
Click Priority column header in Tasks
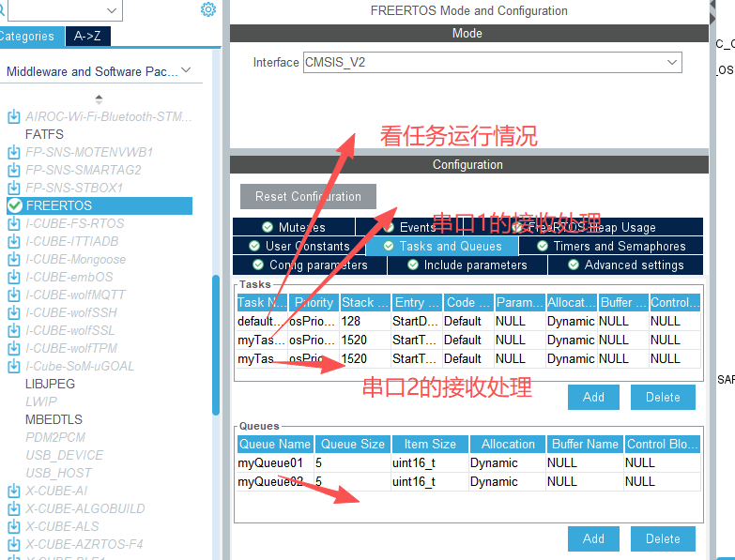click(314, 302)
